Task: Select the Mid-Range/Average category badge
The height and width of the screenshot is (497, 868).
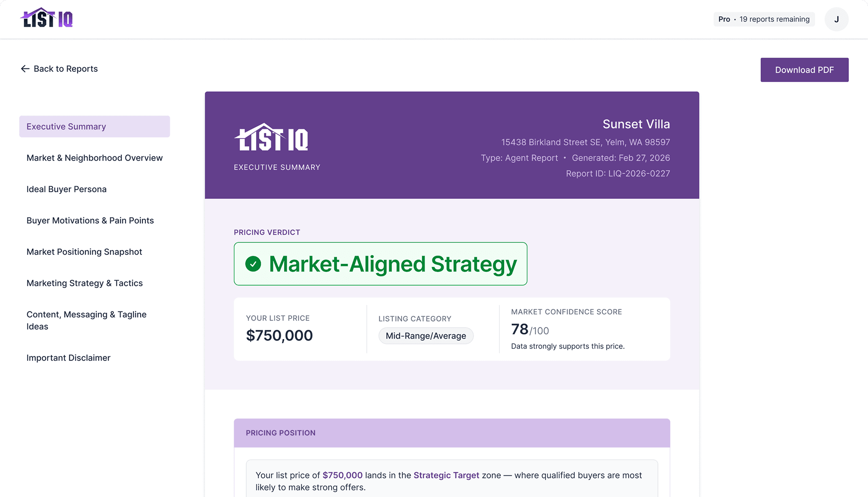Action: pos(426,336)
